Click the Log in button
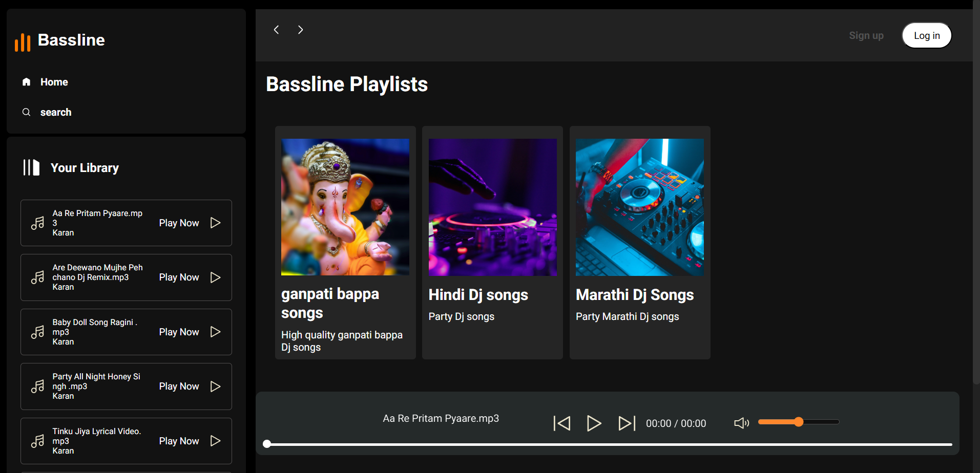 [926, 35]
